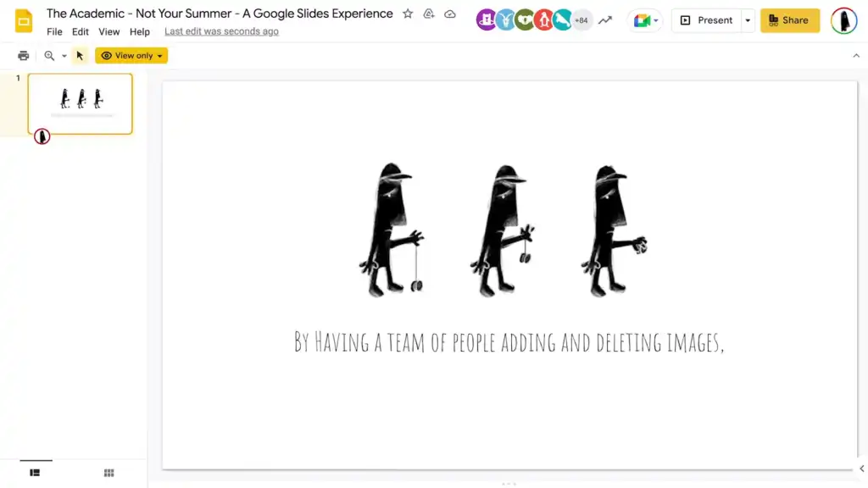Select the cursor Select tool

[x=80, y=55]
